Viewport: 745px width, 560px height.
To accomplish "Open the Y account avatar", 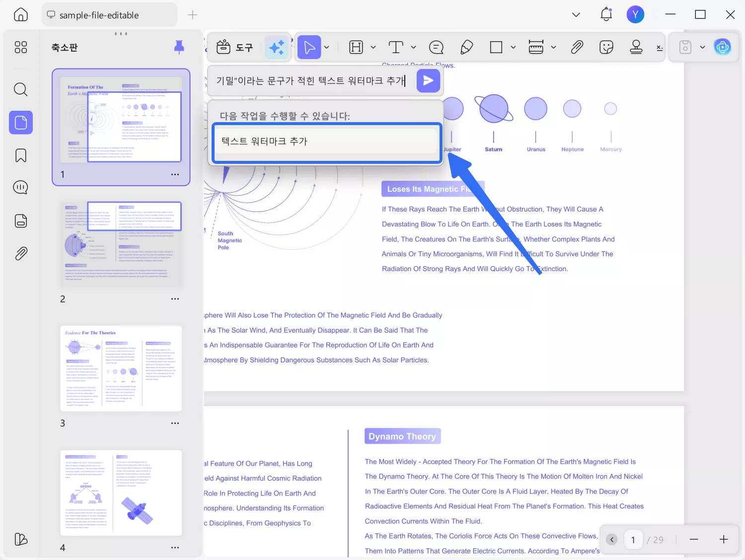I will 635,15.
